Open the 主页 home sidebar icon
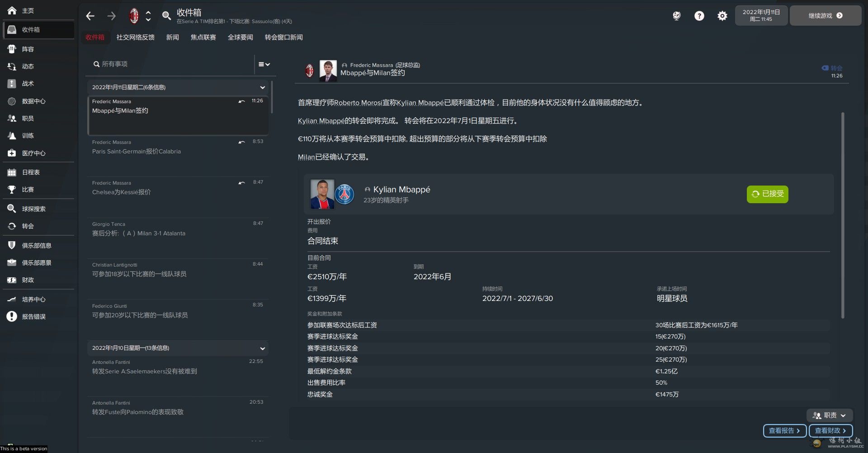The image size is (868, 453). [12, 10]
